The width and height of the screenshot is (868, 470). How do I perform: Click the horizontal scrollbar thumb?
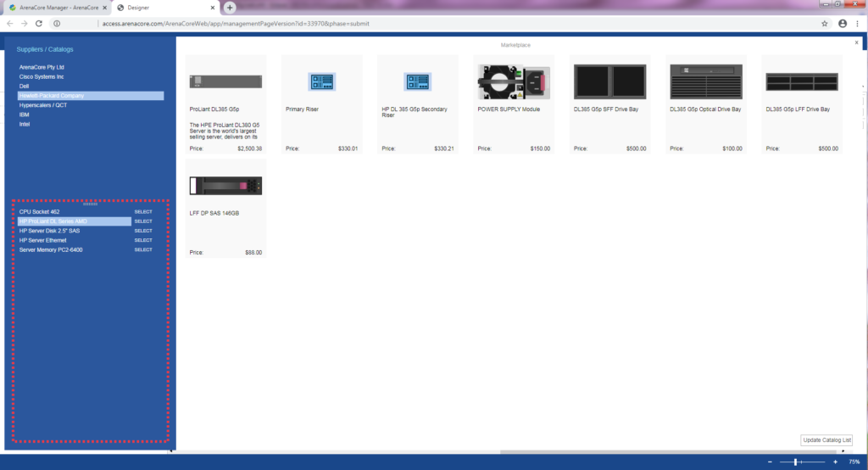(667, 451)
